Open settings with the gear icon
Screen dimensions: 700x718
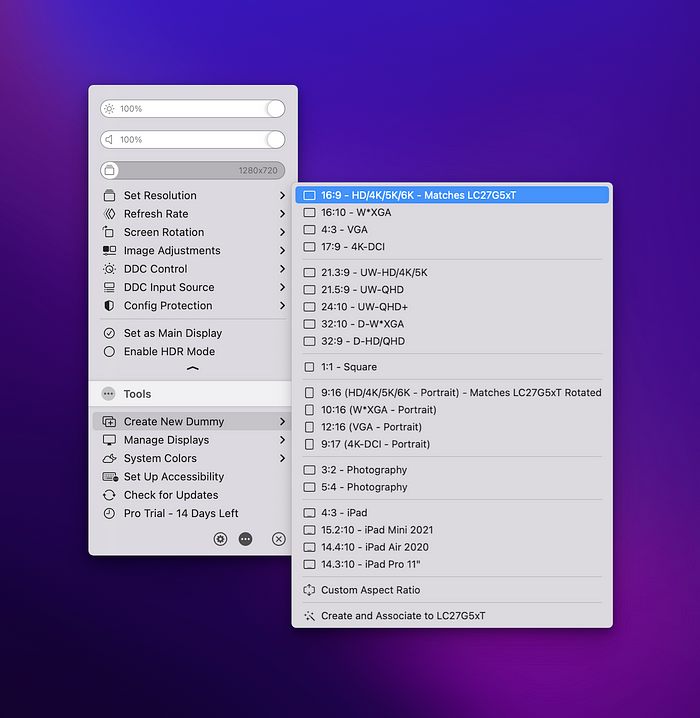point(220,539)
